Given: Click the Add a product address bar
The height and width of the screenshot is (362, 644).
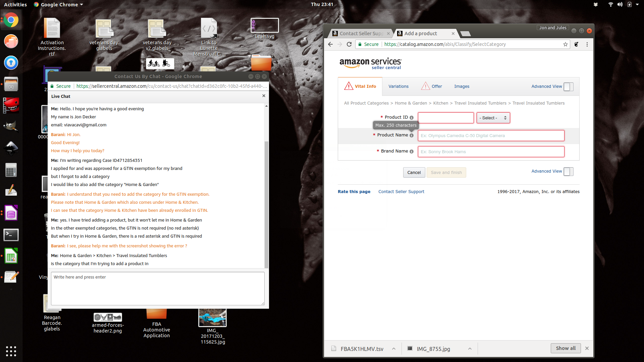Looking at the screenshot, I should 463,44.
